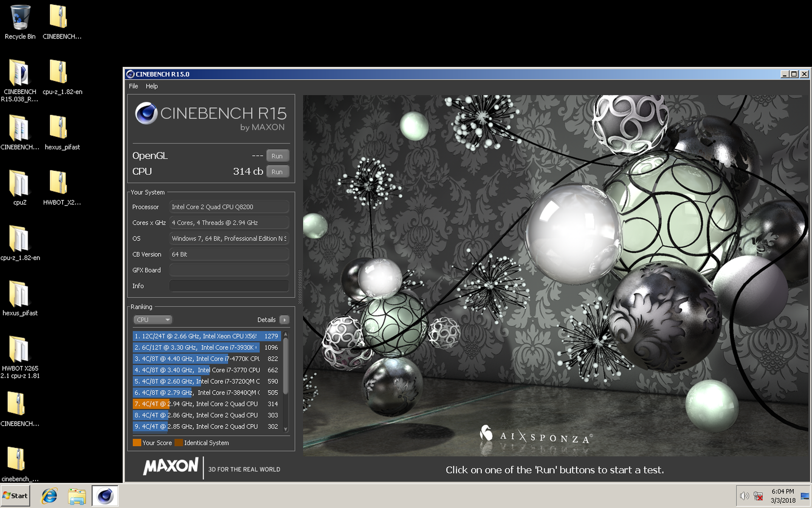Click the ranking list scroll-up arrow
Viewport: 812px width, 508px height.
pos(286,334)
